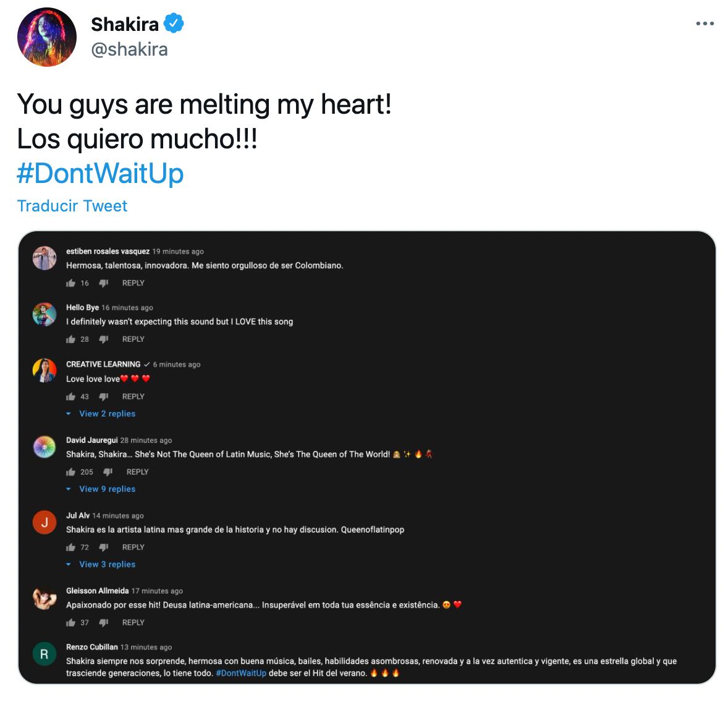Click the verified badge next to Shakira's name
Screen dimensions: 728x706
point(174,23)
